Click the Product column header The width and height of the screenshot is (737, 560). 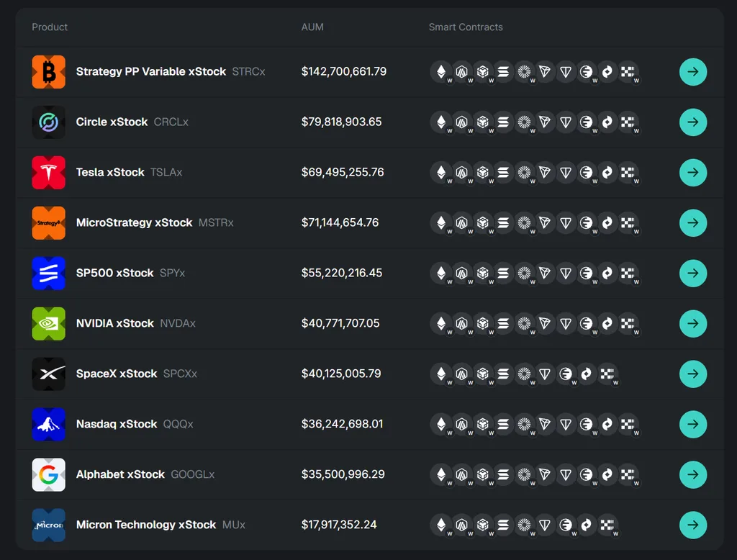point(50,27)
